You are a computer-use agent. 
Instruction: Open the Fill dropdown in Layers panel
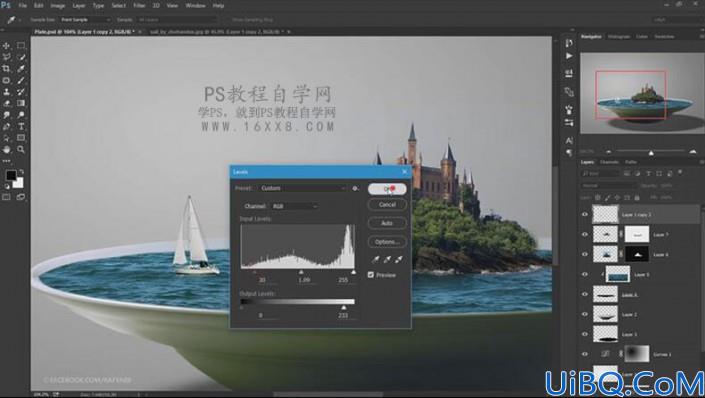pos(667,197)
